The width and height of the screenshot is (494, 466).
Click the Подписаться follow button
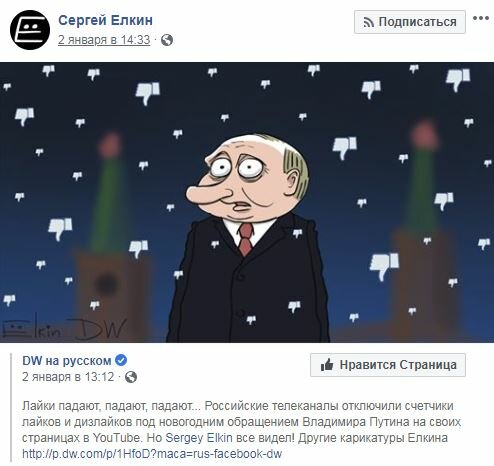pos(410,22)
